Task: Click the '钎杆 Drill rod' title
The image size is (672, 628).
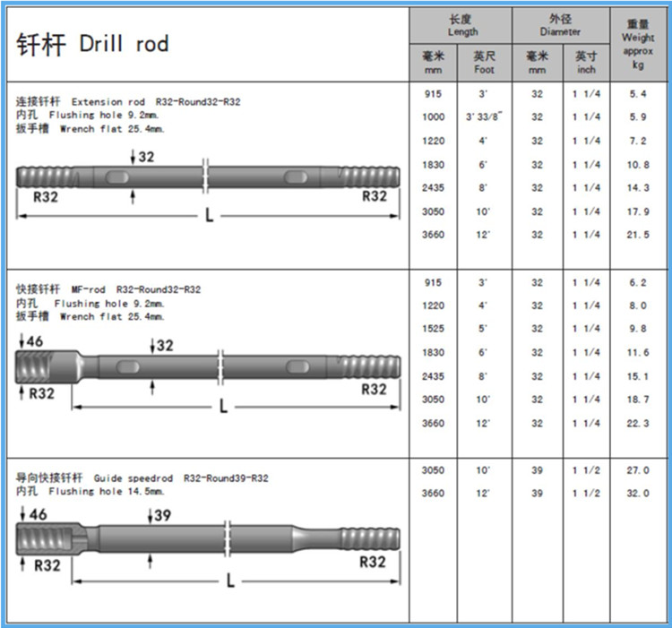Action: [93, 44]
